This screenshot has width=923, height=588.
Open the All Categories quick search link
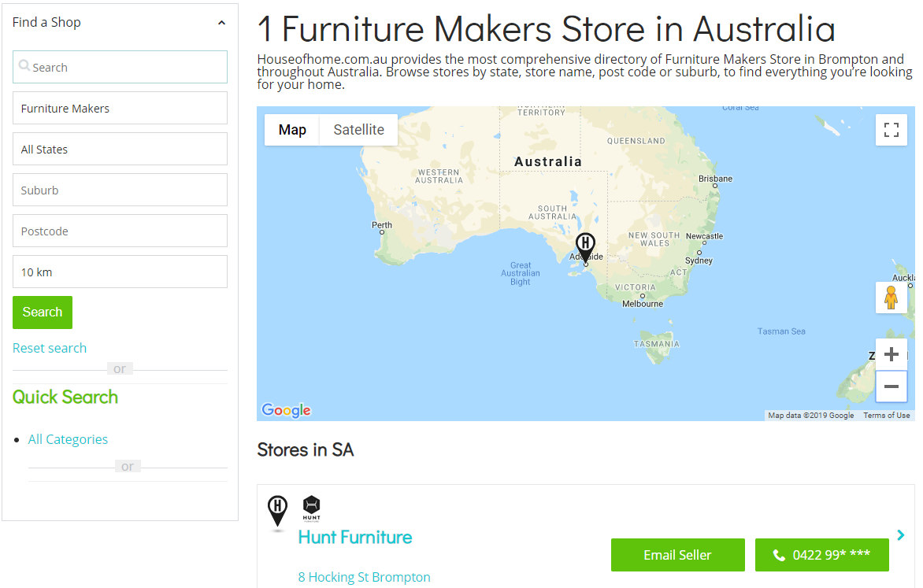68,439
